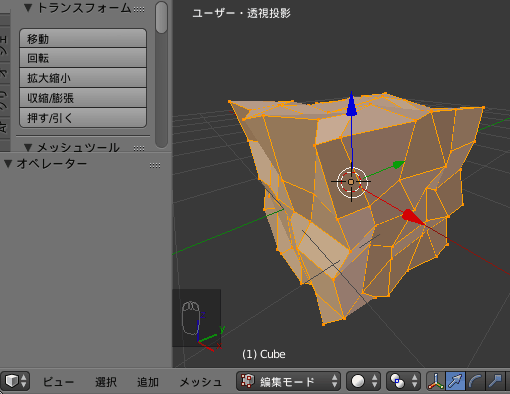510x394 pixels.
Task: Click the red X-axis manipulator arrow
Action: pos(412,217)
